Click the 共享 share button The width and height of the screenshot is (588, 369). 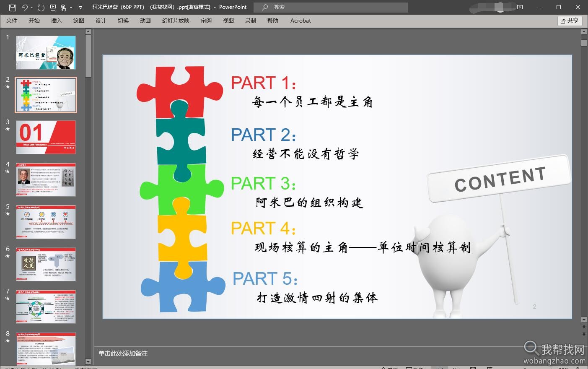click(570, 21)
